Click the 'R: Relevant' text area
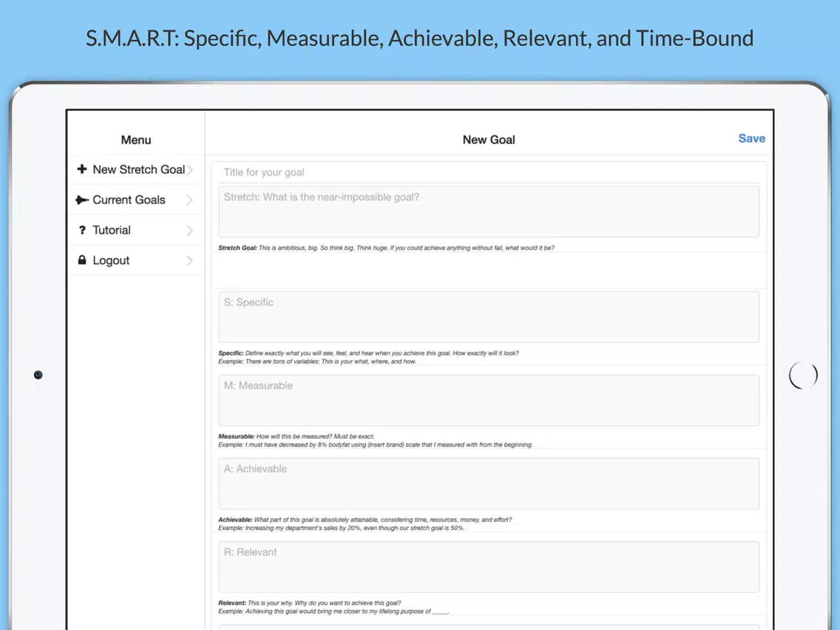 [489, 567]
